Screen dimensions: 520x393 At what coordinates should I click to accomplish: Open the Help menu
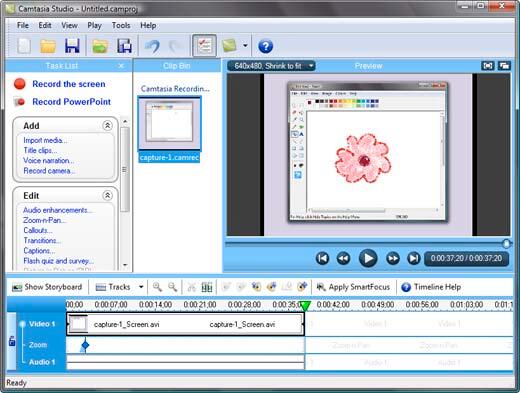(148, 25)
